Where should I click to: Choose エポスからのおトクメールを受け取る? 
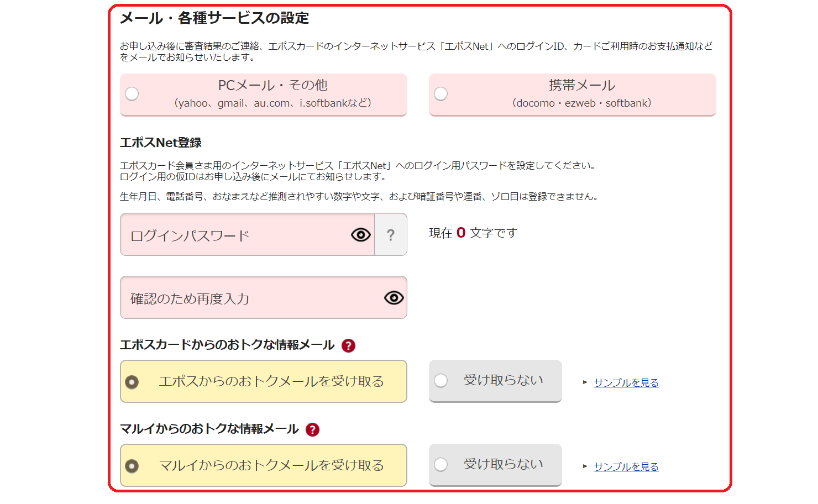point(264,381)
